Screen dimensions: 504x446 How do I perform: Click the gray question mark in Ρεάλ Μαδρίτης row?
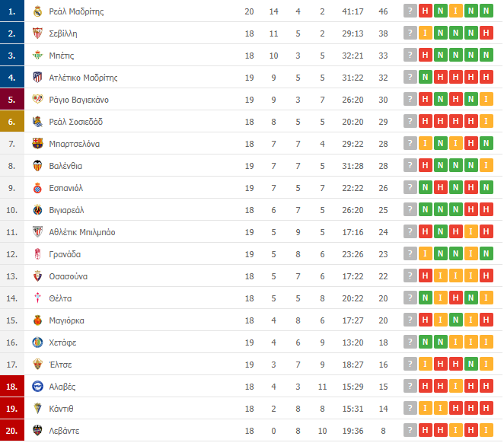click(x=410, y=11)
